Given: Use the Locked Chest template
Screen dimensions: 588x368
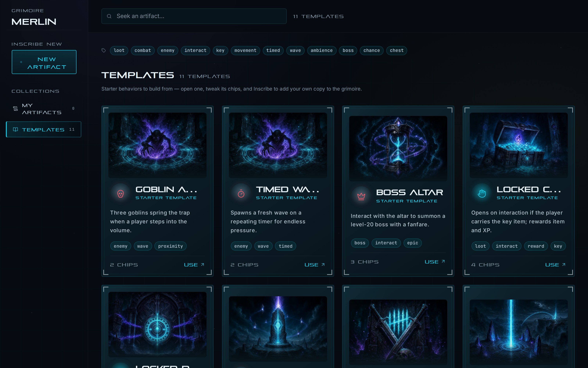Looking at the screenshot, I should tap(555, 265).
